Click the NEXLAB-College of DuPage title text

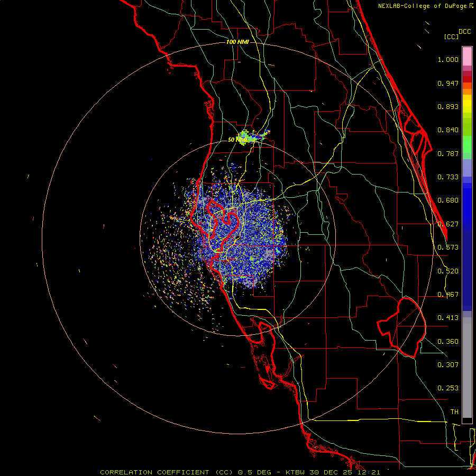coord(423,6)
